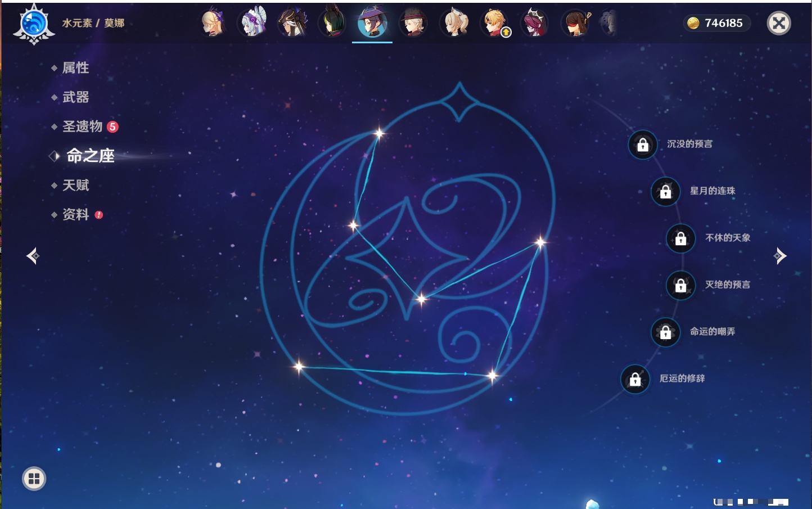Open the 属性 attributes menu
The height and width of the screenshot is (509, 812).
(75, 68)
